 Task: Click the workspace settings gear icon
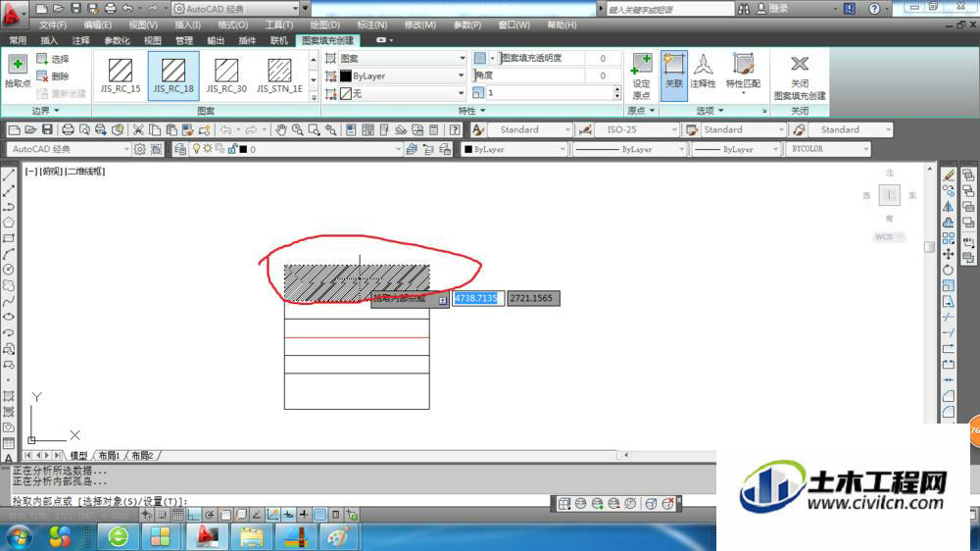click(x=140, y=149)
